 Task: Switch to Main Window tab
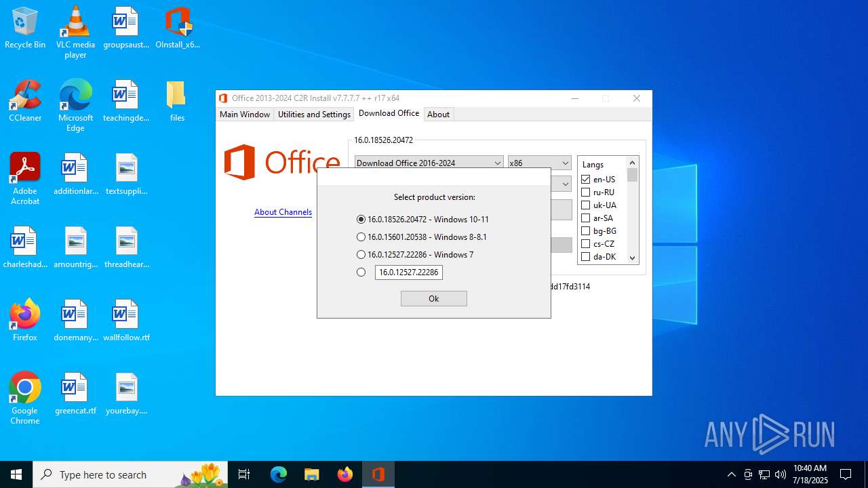coord(245,115)
